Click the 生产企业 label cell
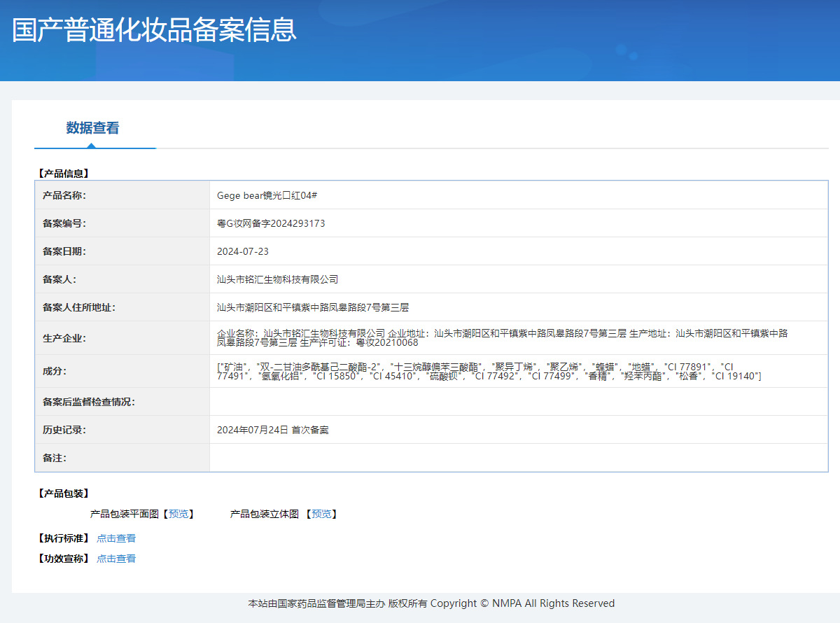The width and height of the screenshot is (840, 623). point(122,338)
